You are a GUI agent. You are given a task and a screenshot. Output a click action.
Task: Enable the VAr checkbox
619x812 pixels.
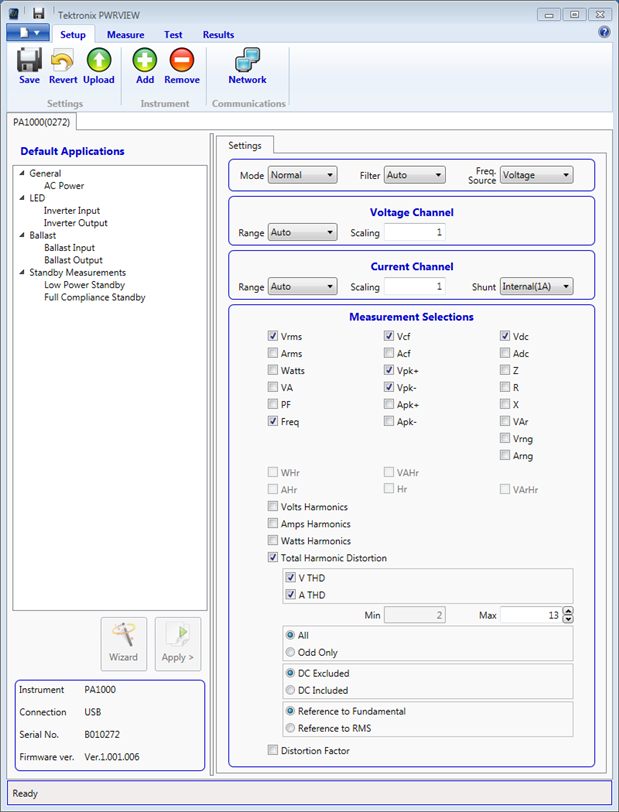[505, 421]
